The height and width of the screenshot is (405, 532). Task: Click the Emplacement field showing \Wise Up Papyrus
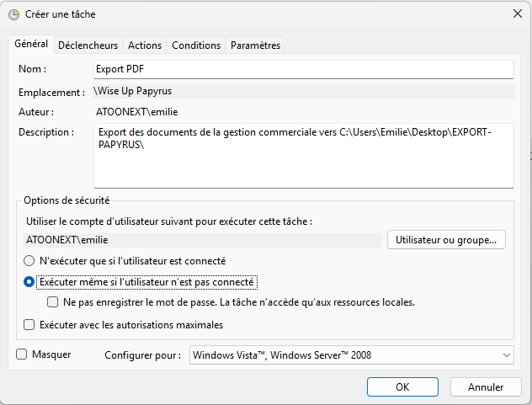click(303, 91)
